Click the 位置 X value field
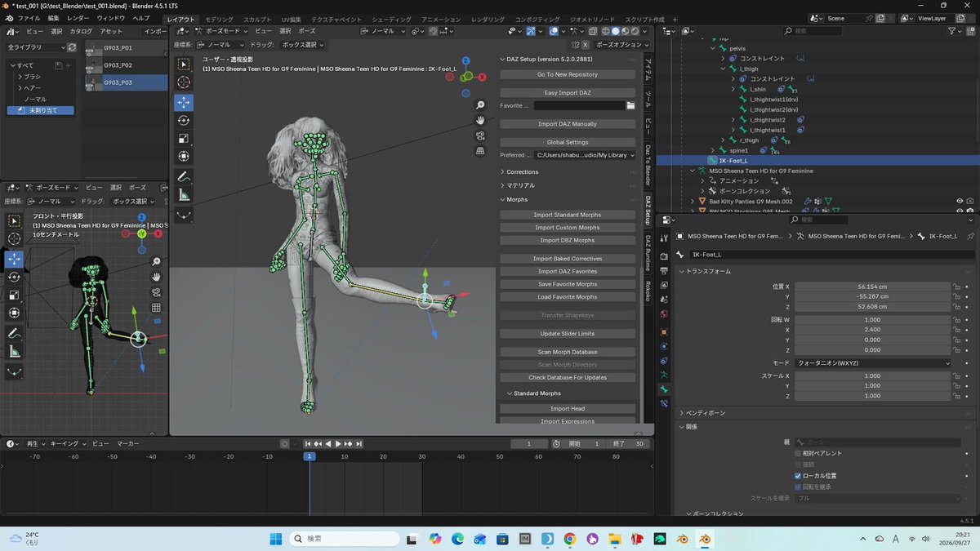Image resolution: width=980 pixels, height=551 pixels. coord(873,287)
